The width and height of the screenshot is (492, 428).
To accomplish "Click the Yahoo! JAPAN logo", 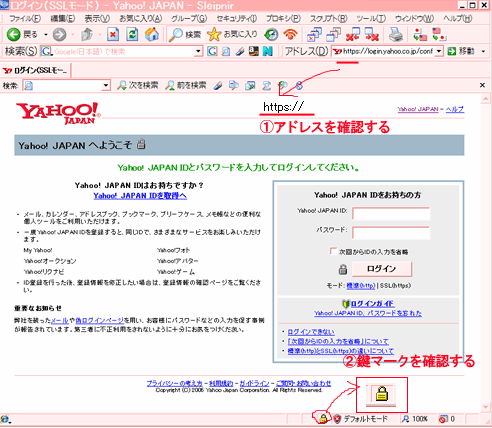I will pos(58,113).
